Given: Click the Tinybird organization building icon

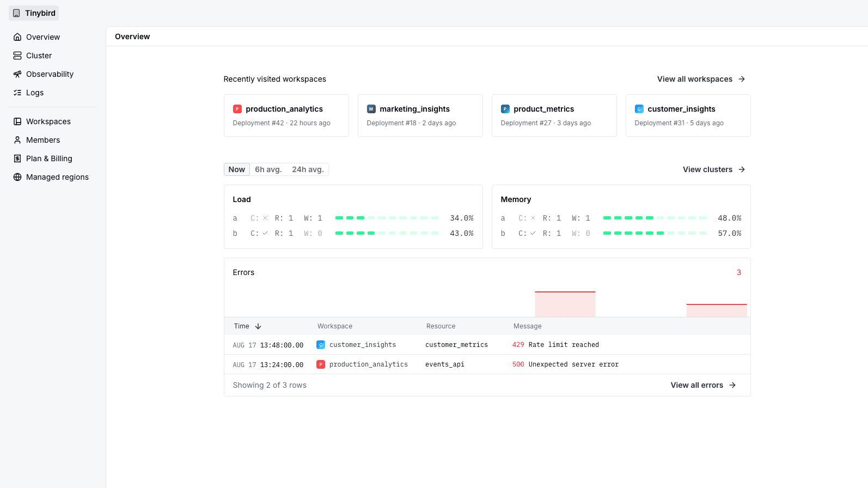Looking at the screenshot, I should (x=16, y=13).
